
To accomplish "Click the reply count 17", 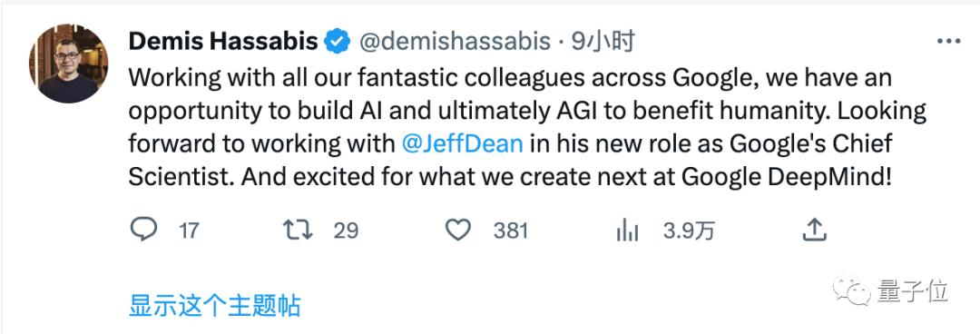I will [x=188, y=231].
